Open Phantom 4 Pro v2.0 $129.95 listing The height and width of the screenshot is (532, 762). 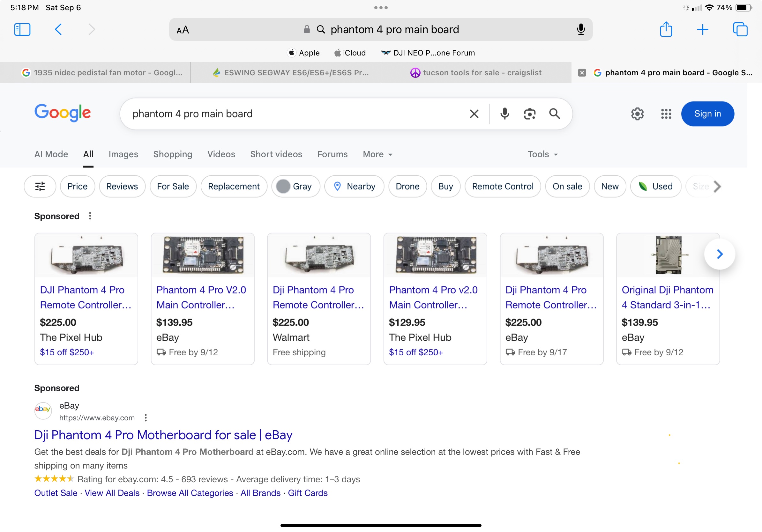coord(435,299)
